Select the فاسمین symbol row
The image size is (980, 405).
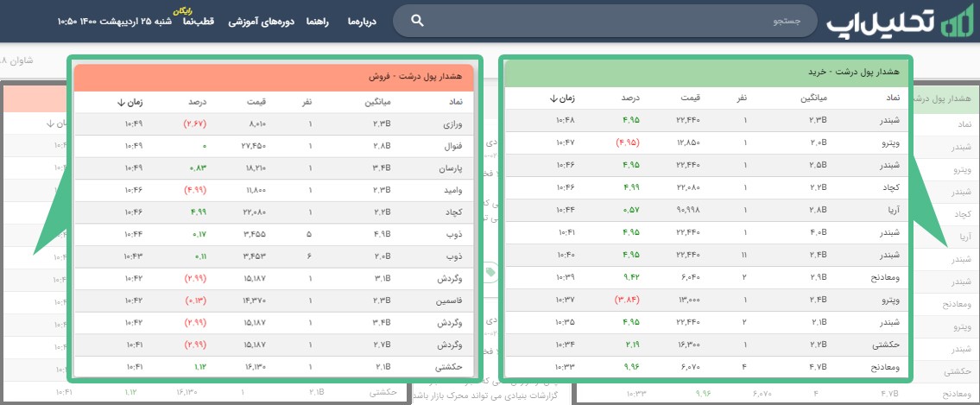coord(274,301)
